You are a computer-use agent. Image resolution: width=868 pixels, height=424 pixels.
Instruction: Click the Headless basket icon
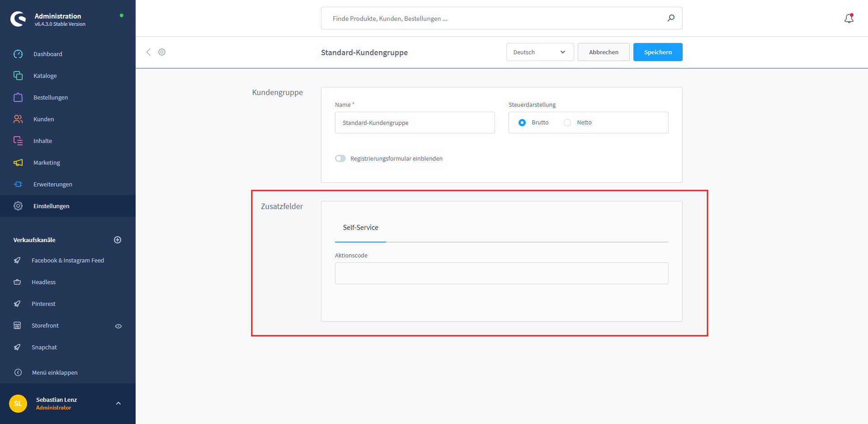(x=17, y=282)
